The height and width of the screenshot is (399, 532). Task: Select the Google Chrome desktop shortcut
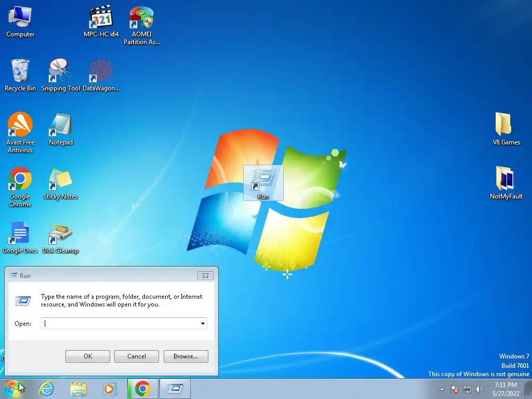click(x=20, y=187)
